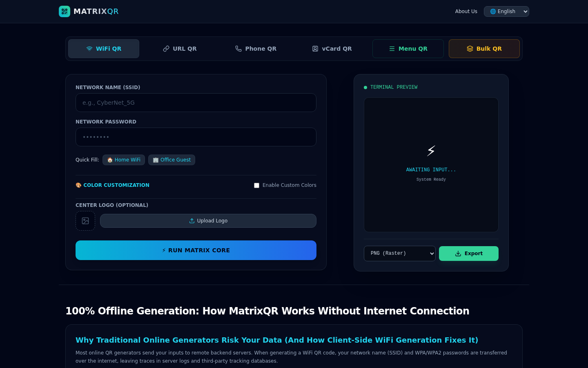The width and height of the screenshot is (588, 368).
Task: Click the contact card icon in the vCard QR tab
Action: pyautogui.click(x=315, y=49)
